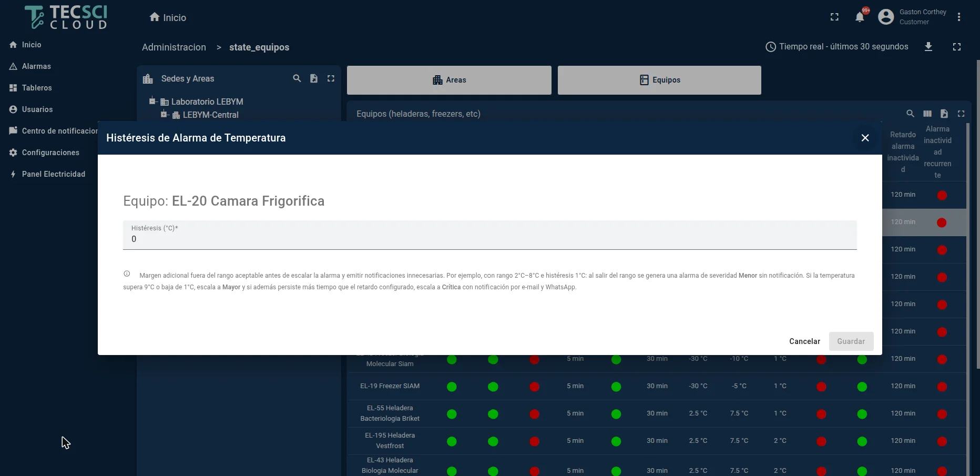Click the Administracion breadcrumb

[174, 47]
